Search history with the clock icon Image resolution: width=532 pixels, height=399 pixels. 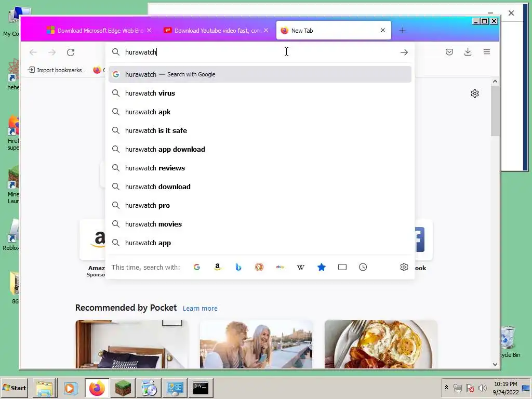coord(363,268)
